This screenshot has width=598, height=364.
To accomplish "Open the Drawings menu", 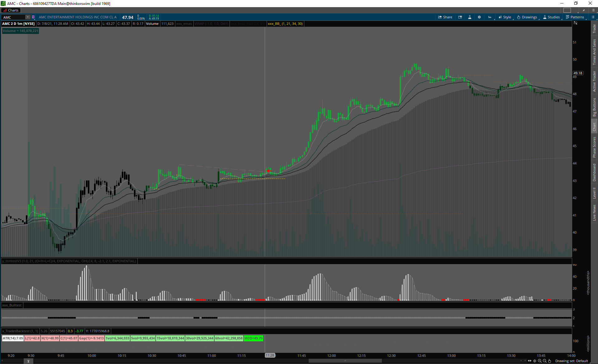I will tap(527, 17).
